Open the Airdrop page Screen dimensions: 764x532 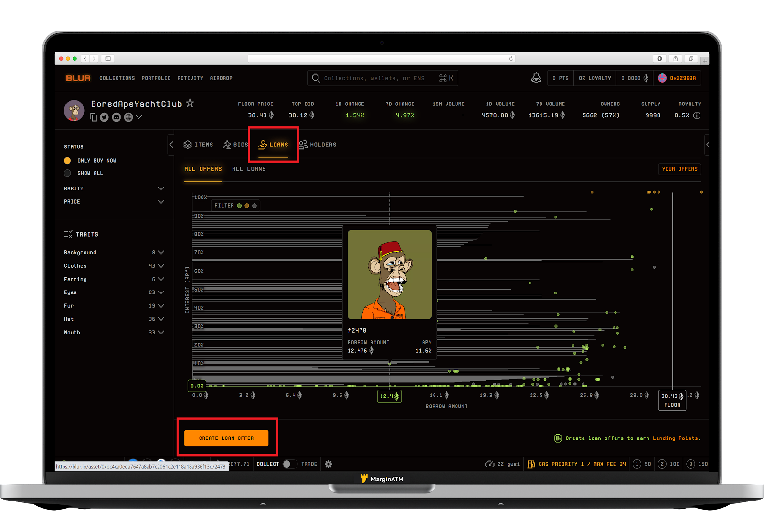click(x=221, y=78)
